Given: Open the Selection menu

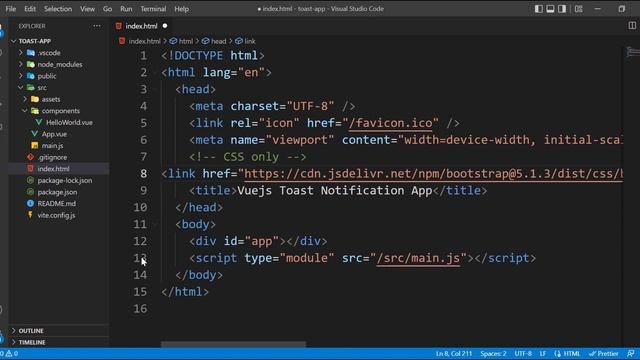Looking at the screenshot, I should [x=58, y=9].
